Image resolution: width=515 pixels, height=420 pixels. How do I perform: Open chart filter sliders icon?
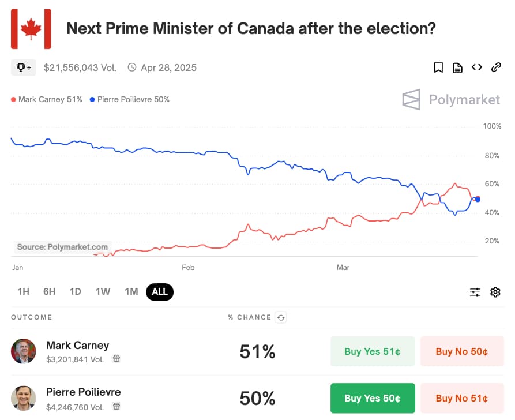(475, 292)
